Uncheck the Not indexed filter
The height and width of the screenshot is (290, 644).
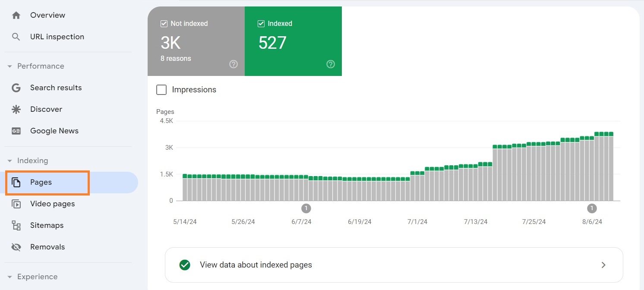pyautogui.click(x=164, y=23)
